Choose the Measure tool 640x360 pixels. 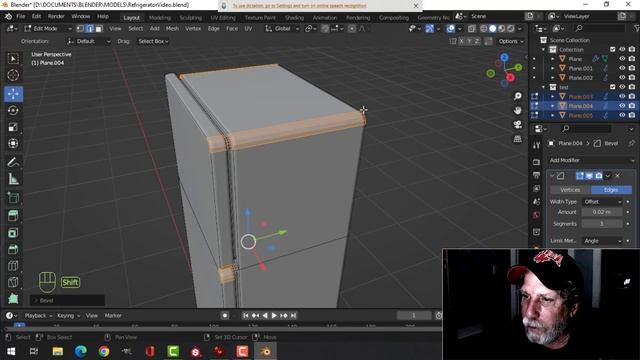pyautogui.click(x=13, y=179)
